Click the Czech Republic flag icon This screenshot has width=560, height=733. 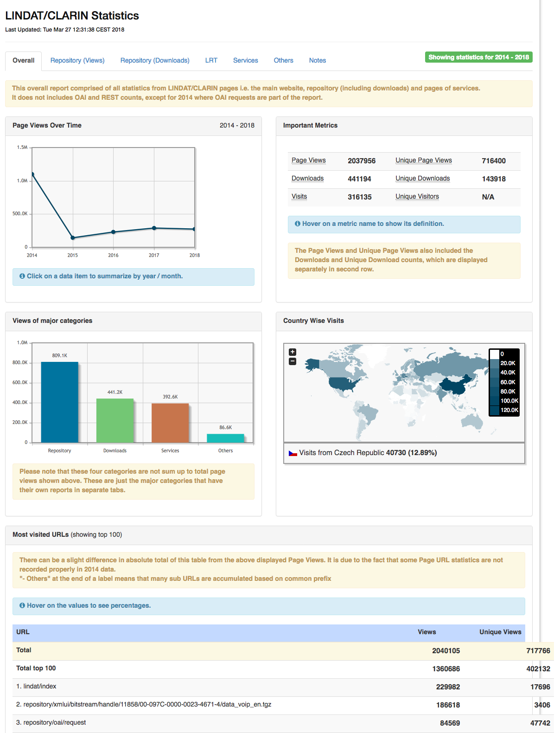(x=293, y=453)
